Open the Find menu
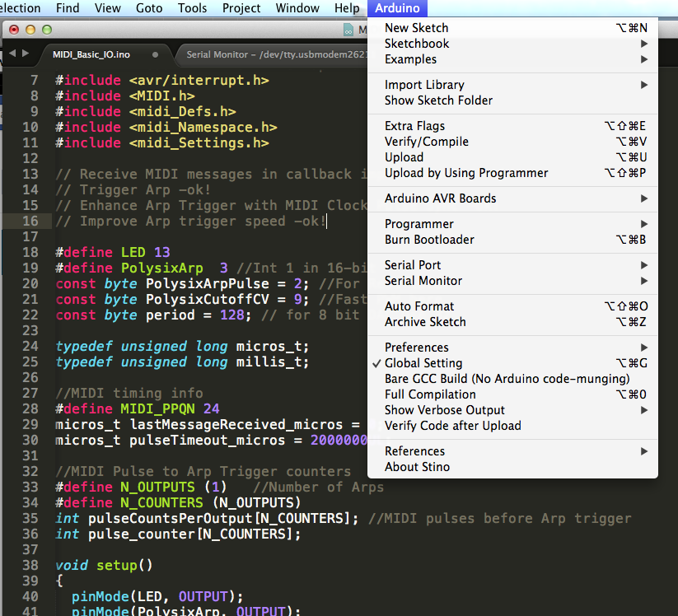 pyautogui.click(x=68, y=8)
